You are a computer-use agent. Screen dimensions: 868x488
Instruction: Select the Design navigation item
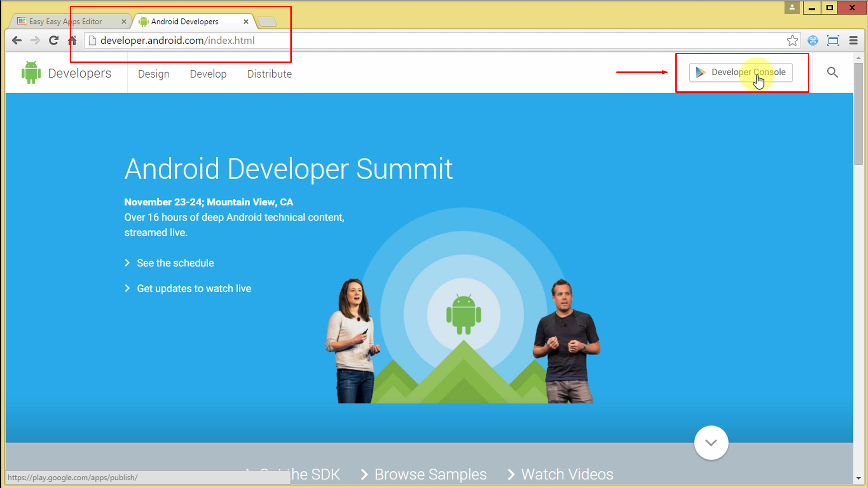[153, 74]
